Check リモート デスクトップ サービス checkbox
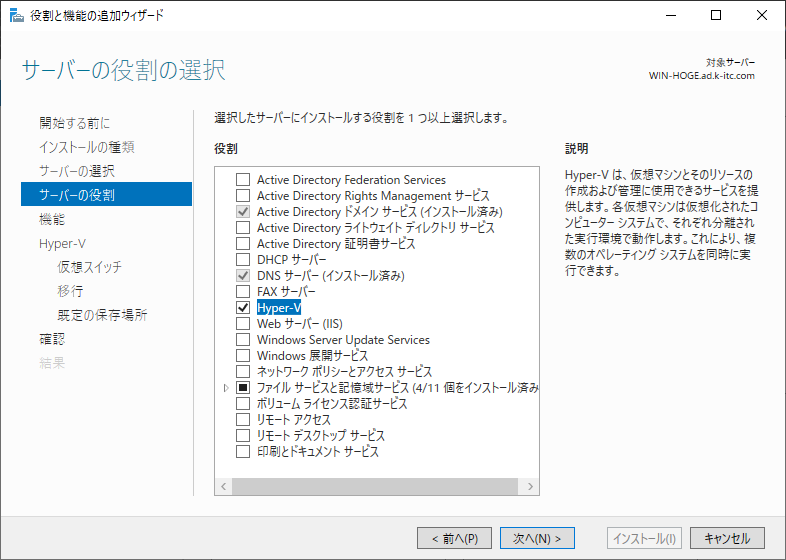The image size is (786, 560). (243, 435)
